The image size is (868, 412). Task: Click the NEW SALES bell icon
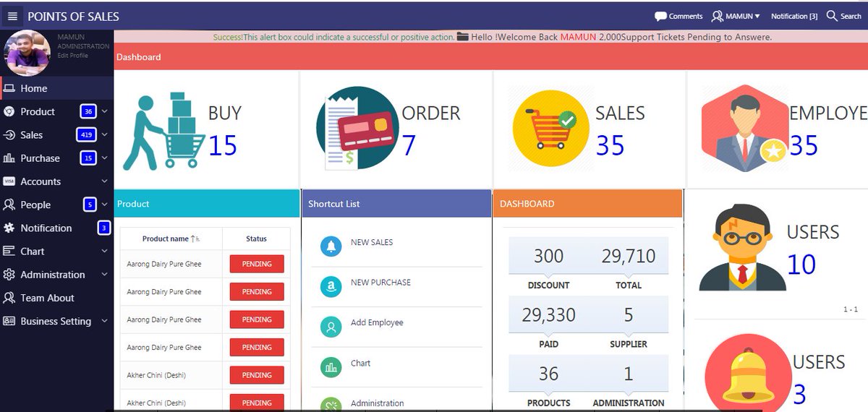pyautogui.click(x=331, y=246)
